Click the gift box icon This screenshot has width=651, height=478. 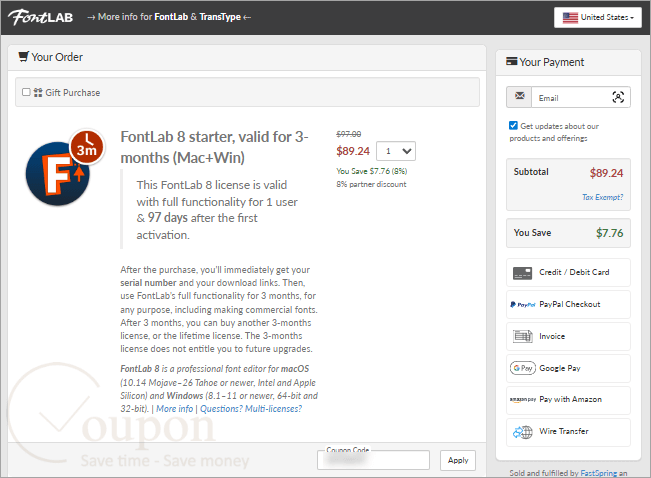pyautogui.click(x=38, y=93)
